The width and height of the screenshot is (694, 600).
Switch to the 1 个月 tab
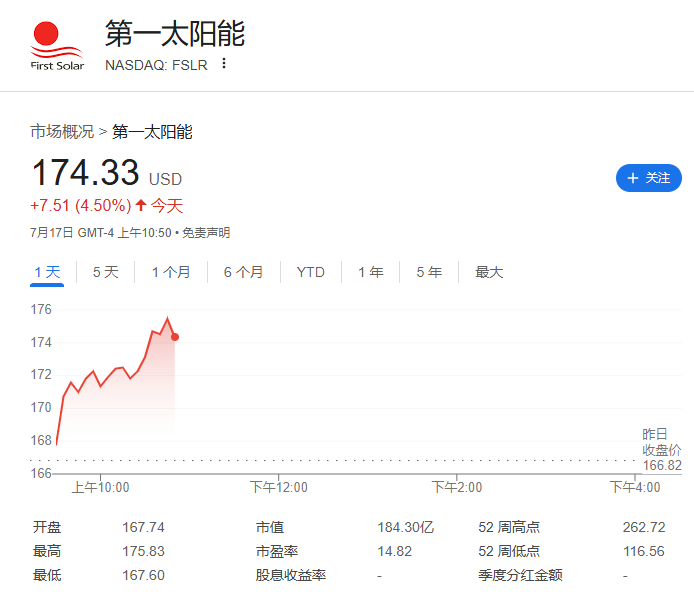(x=171, y=272)
